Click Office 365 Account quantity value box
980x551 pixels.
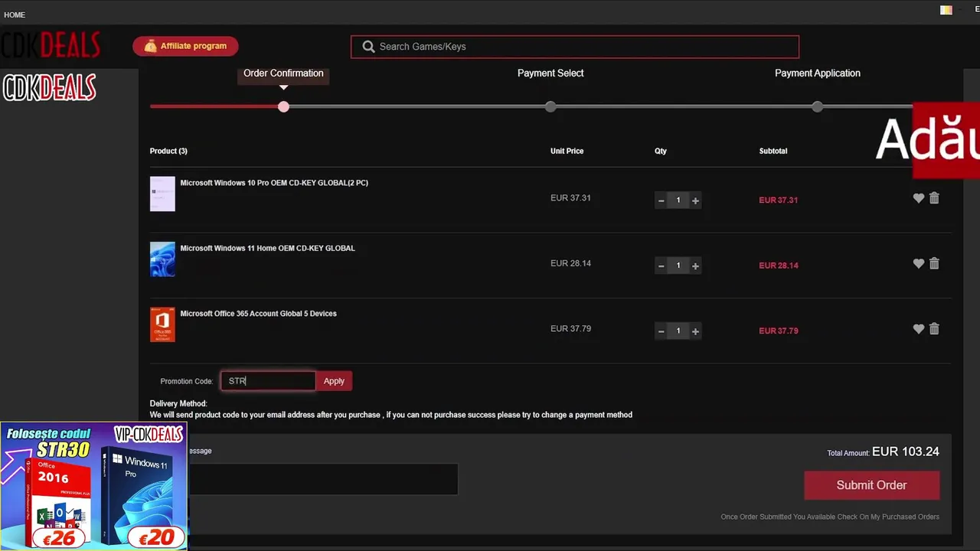[x=678, y=331]
